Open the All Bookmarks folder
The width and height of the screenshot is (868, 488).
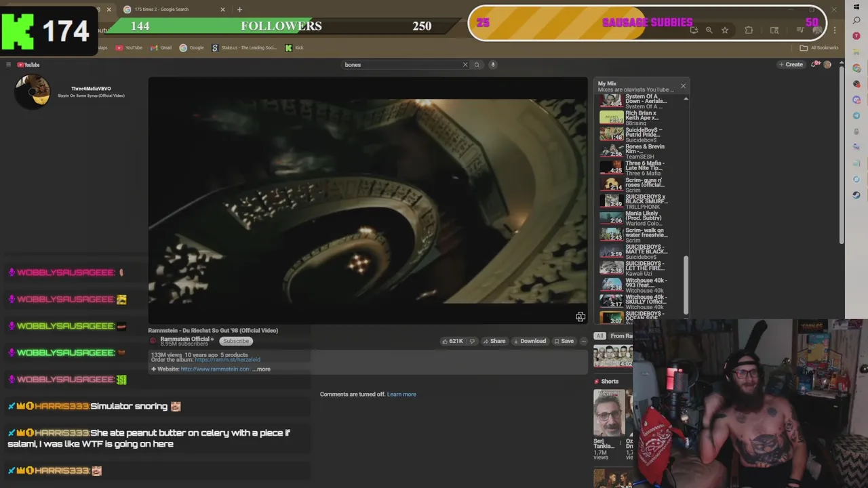click(x=819, y=47)
